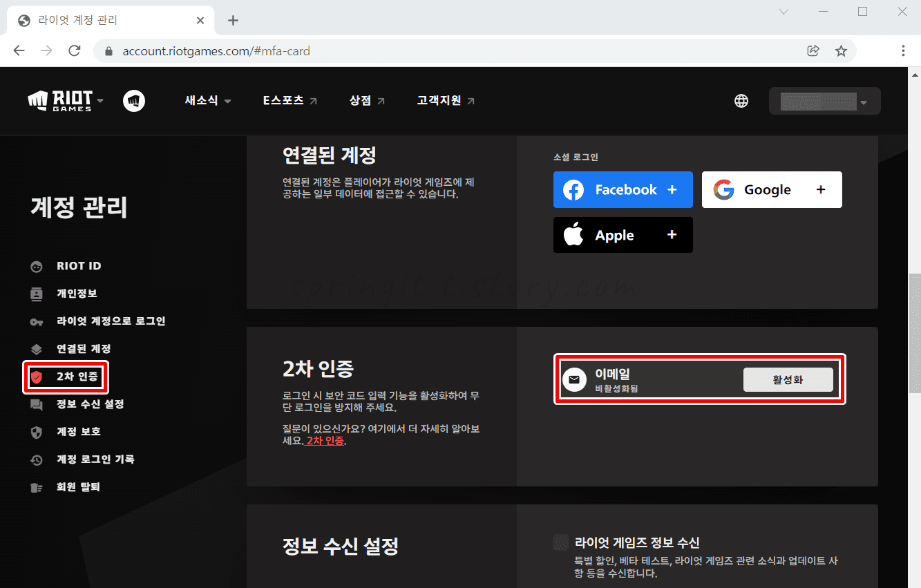Open the language globe icon

pyautogui.click(x=741, y=101)
